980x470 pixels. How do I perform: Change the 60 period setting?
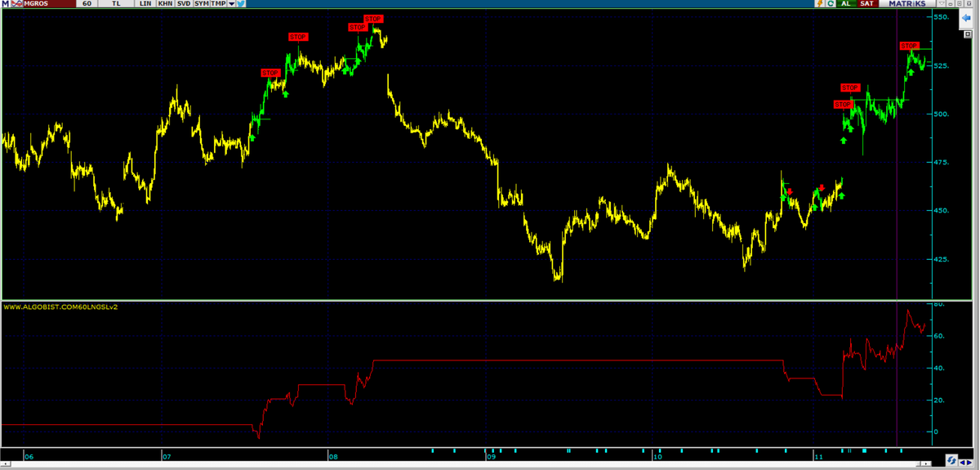coord(87,3)
